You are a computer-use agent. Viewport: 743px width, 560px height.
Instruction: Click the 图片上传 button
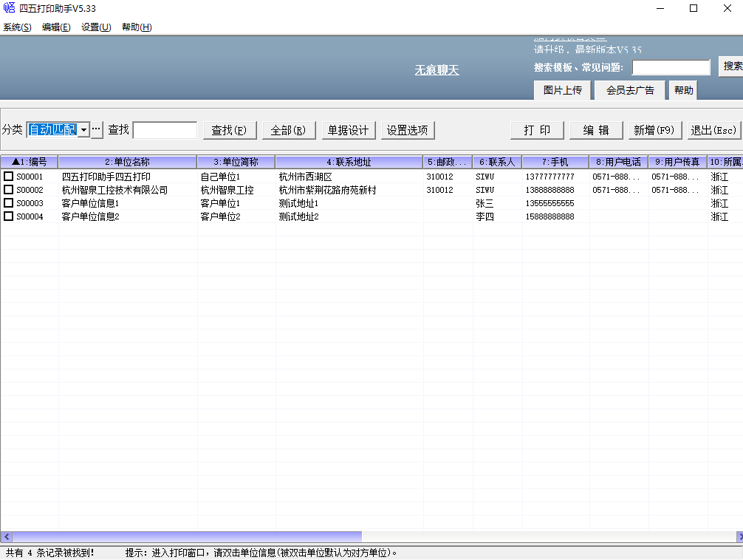click(x=563, y=90)
